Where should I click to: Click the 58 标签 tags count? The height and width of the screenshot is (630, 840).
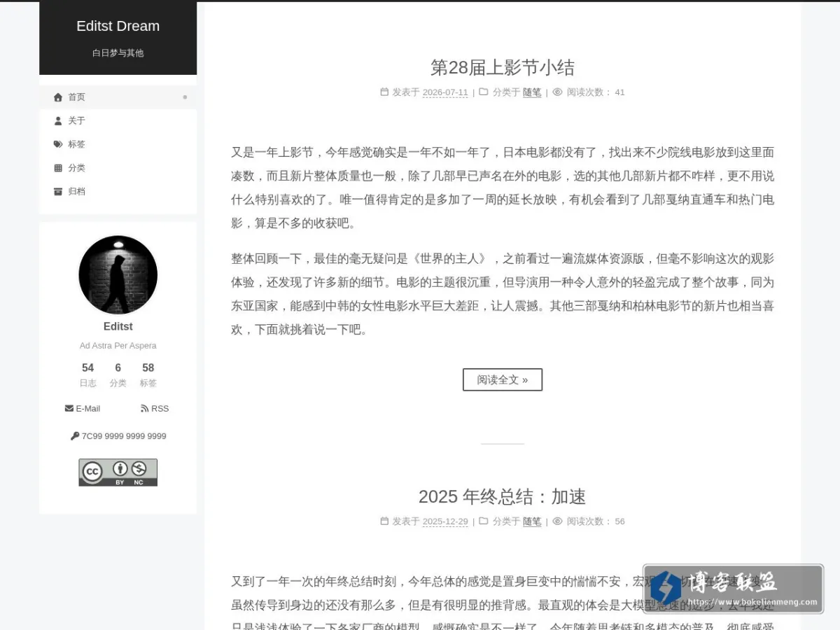tap(148, 375)
